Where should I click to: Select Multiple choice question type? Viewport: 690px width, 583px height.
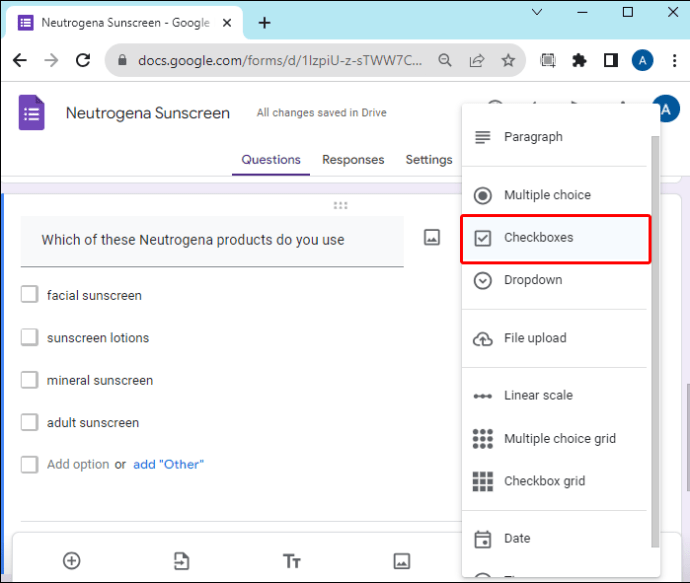coord(554,195)
